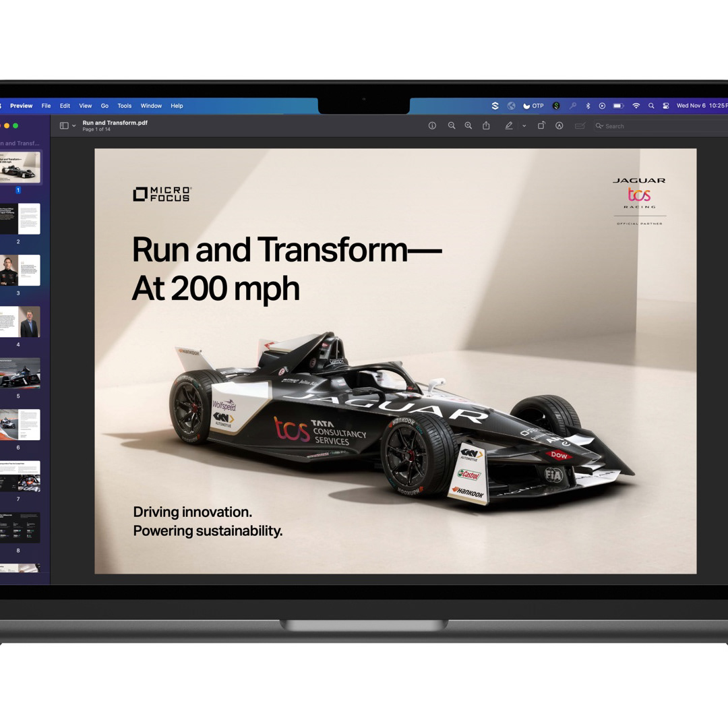Click the 'Run and Transform—' headline
Image resolution: width=728 pixels, height=728 pixels.
pyautogui.click(x=287, y=250)
